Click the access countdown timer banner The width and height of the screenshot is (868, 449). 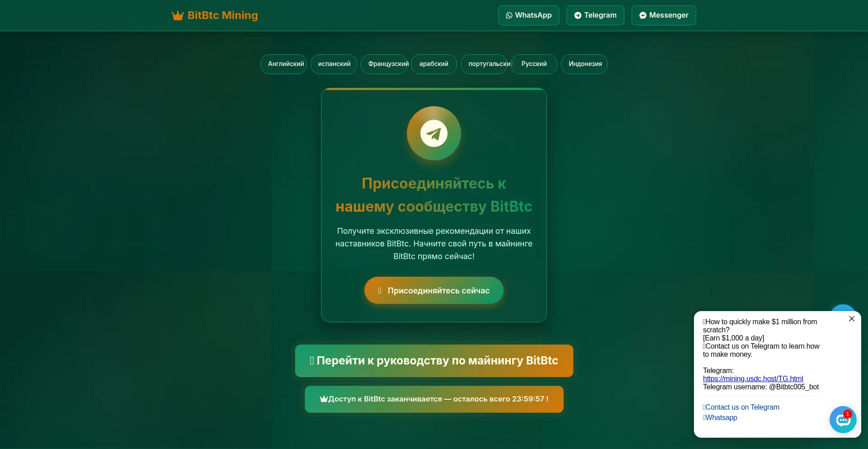point(434,399)
